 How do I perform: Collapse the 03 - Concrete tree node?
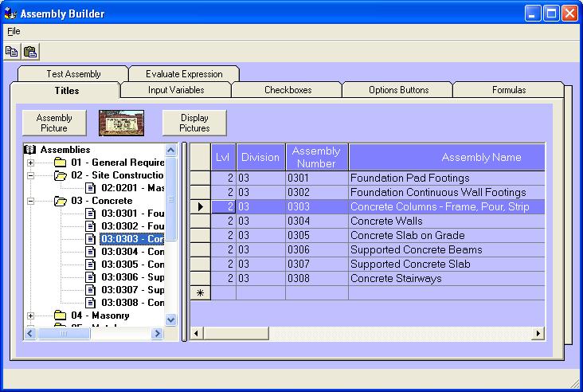pos(31,201)
